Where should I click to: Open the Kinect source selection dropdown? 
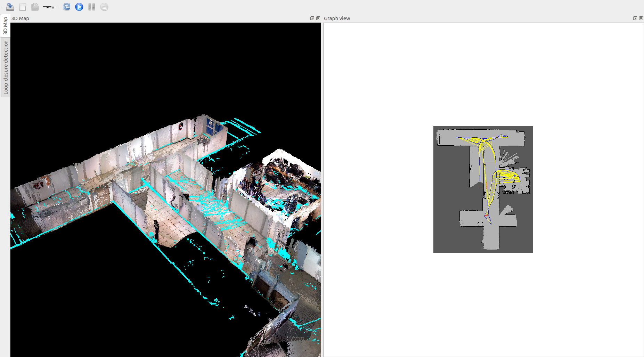pos(49,7)
